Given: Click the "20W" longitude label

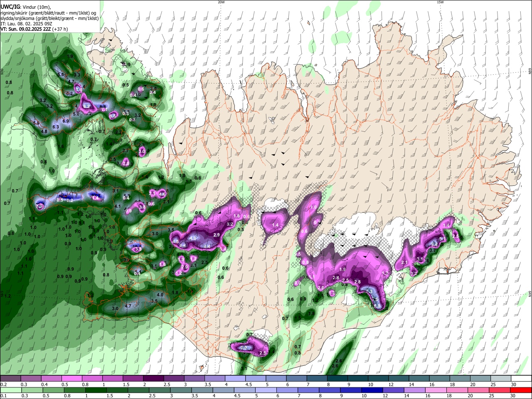Looking at the screenshot, I should coord(221,2).
